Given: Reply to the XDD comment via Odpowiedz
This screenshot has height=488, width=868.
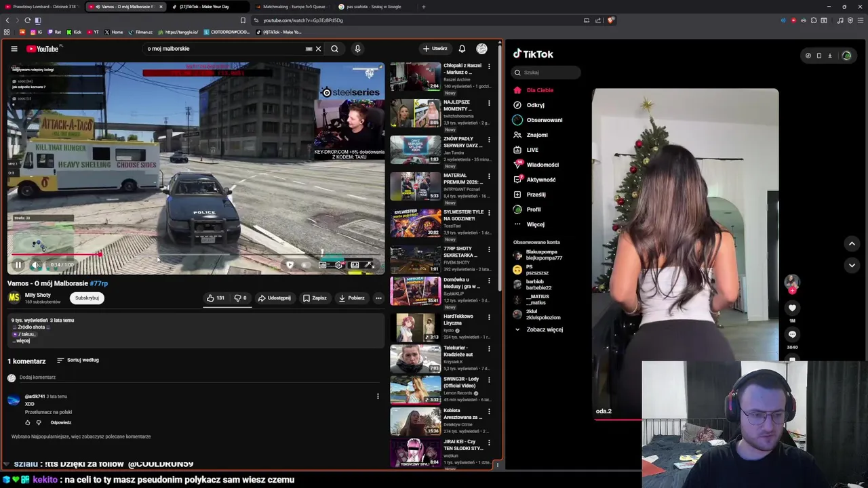Looking at the screenshot, I should [x=60, y=422].
